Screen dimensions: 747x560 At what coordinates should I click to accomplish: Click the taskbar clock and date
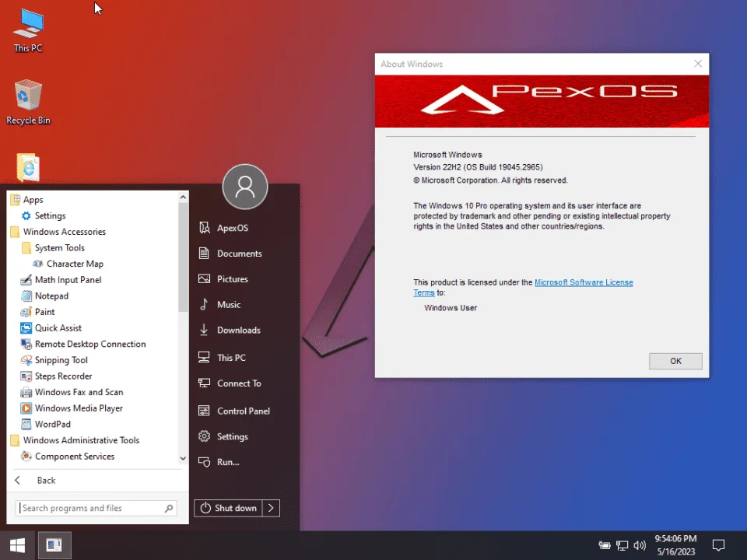click(x=675, y=545)
